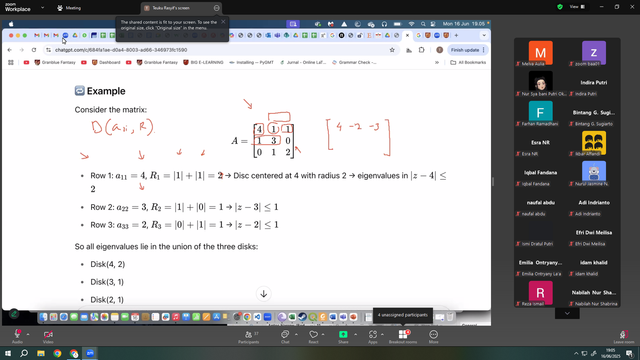Show more participants with gallery down arrow

(567, 313)
